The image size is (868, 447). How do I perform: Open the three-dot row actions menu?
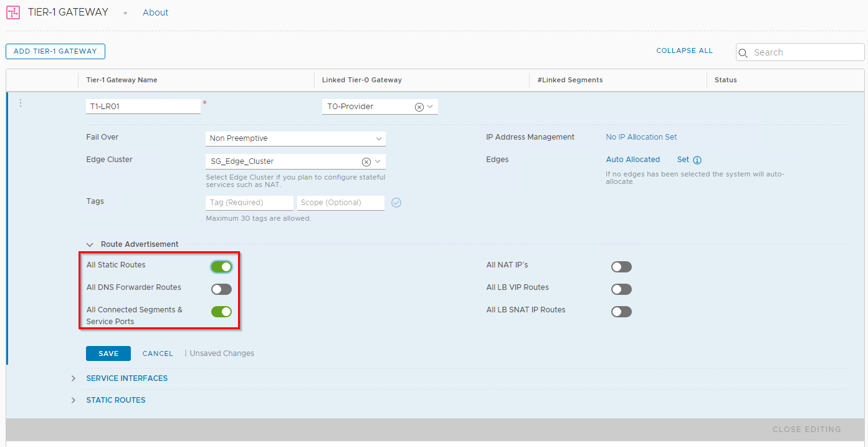[21, 103]
